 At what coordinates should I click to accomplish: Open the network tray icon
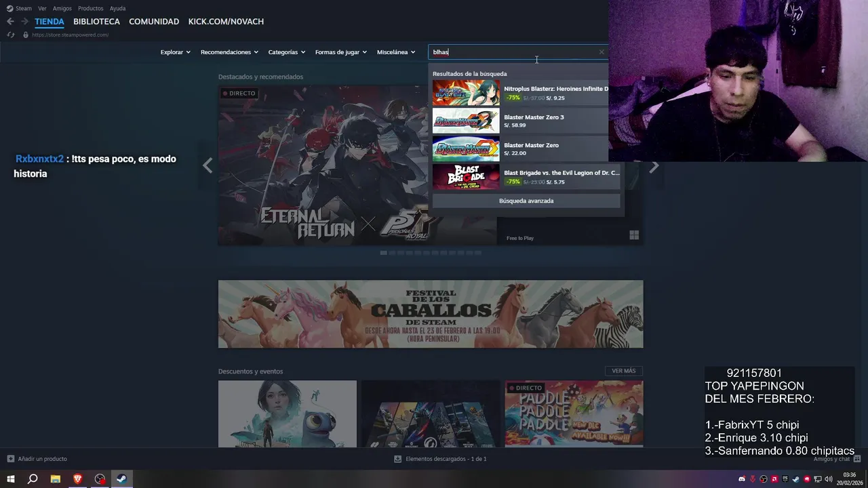[818, 479]
